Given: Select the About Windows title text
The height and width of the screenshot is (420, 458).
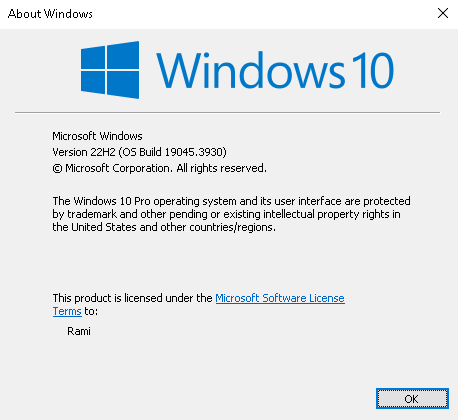Looking at the screenshot, I should pos(50,14).
